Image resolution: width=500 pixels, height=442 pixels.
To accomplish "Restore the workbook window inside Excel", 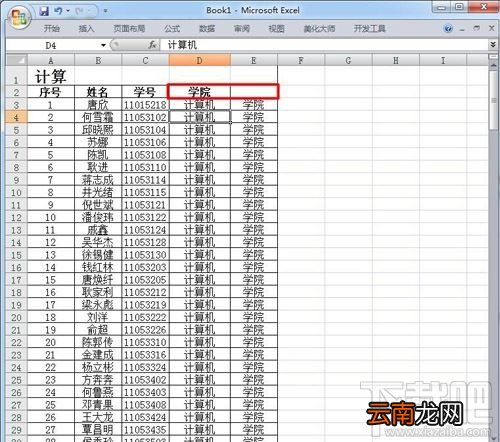I will [477, 29].
